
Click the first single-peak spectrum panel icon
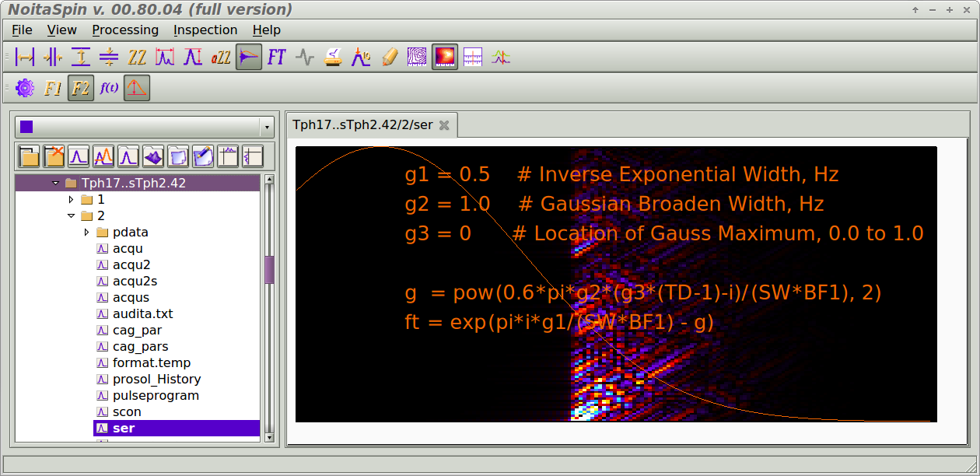(x=79, y=156)
